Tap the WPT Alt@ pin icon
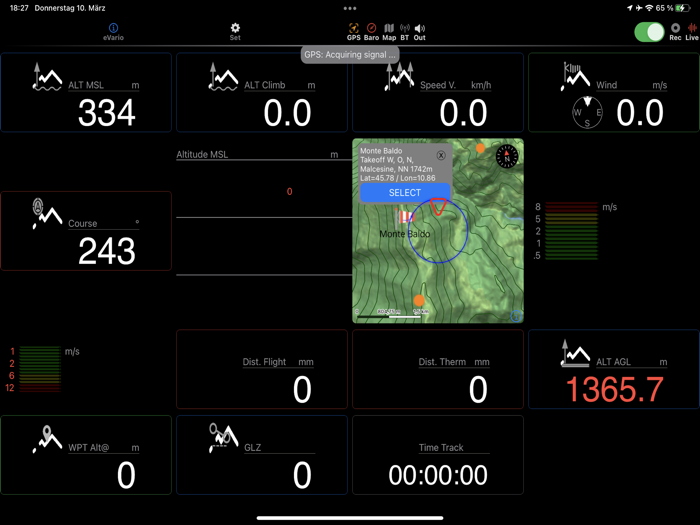 pyautogui.click(x=48, y=440)
